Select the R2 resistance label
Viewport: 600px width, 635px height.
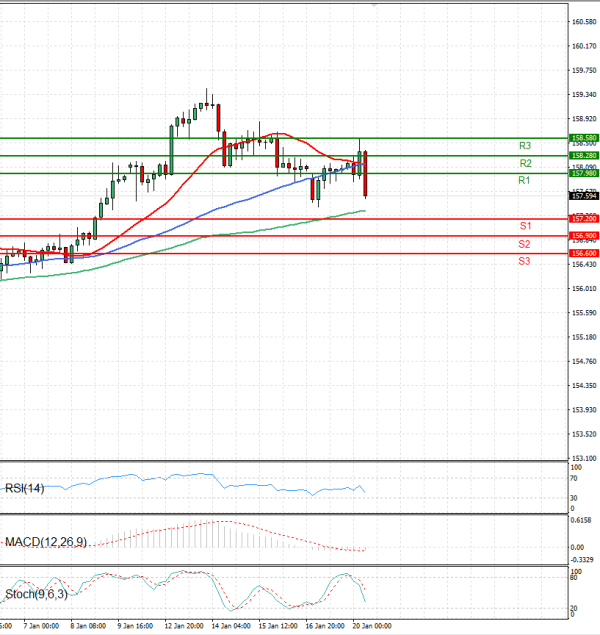(x=524, y=163)
